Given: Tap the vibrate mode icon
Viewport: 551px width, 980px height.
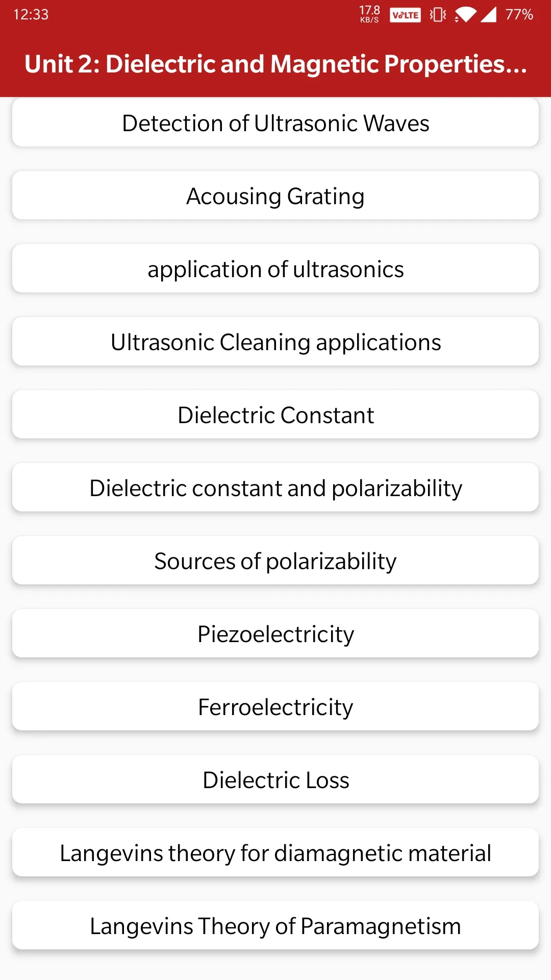Looking at the screenshot, I should pos(438,15).
